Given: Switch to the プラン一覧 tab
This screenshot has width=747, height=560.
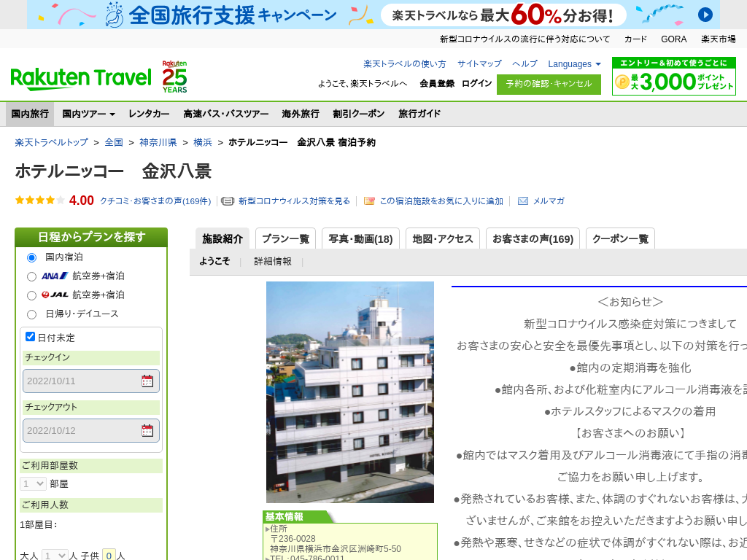Looking at the screenshot, I should (285, 238).
